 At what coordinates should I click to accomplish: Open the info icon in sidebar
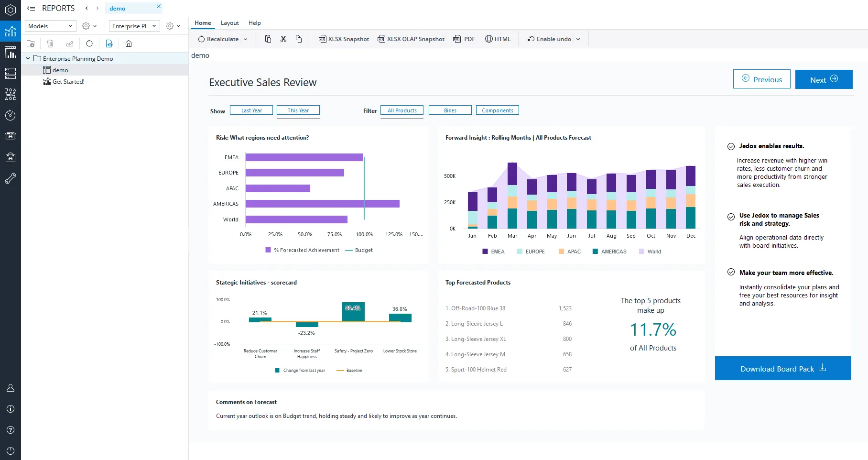[10, 409]
